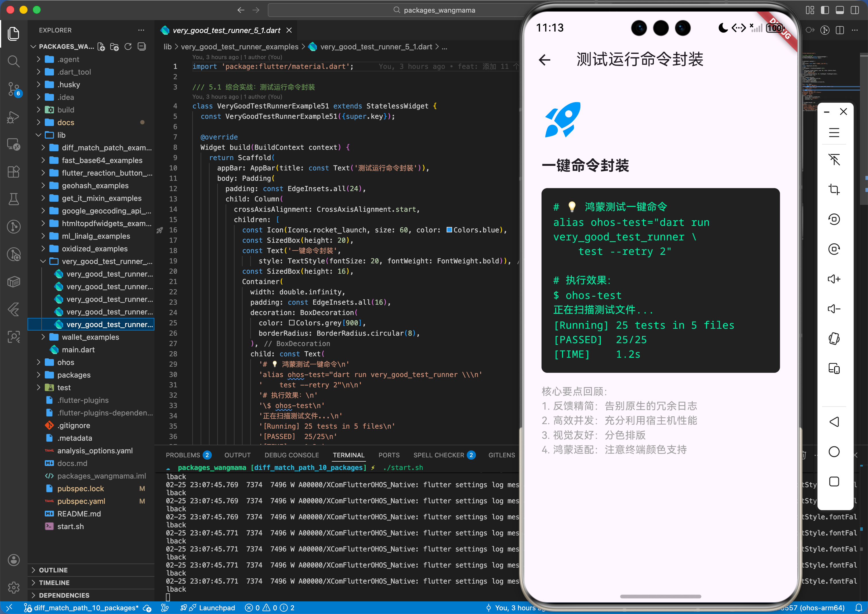
Task: Switch to PROBLEMS panel tab
Action: click(x=183, y=455)
